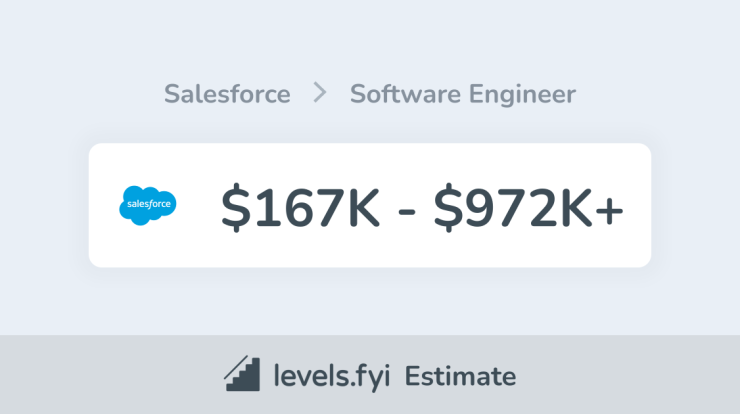
Task: Click the plus sign after $972K
Action: (609, 210)
